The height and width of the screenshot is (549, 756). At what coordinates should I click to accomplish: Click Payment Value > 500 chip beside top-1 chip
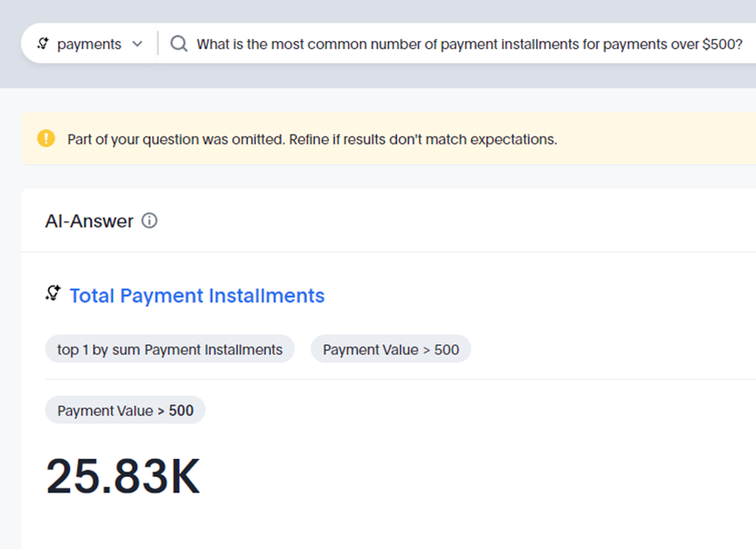tap(391, 350)
